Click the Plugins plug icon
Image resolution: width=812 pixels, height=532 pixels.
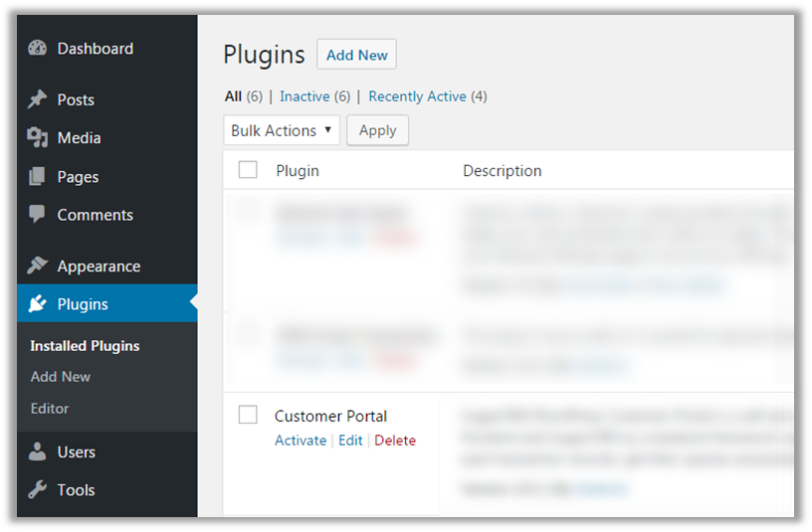point(38,304)
